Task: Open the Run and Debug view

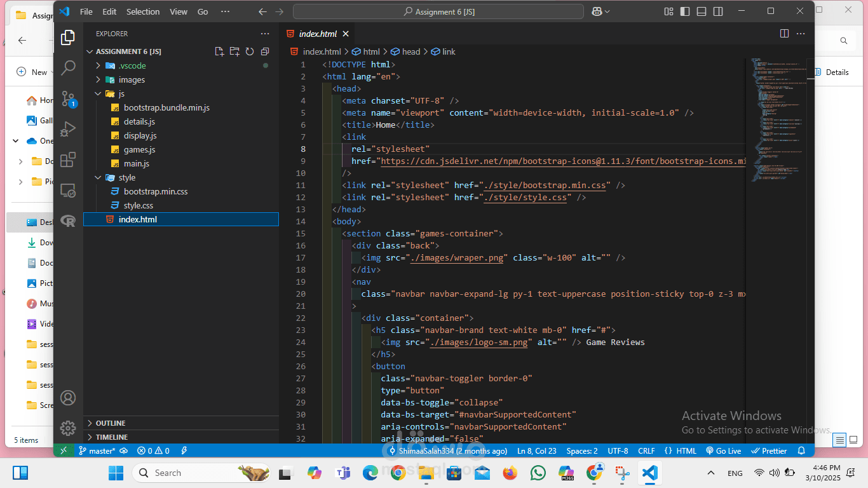Action: pos(68,129)
